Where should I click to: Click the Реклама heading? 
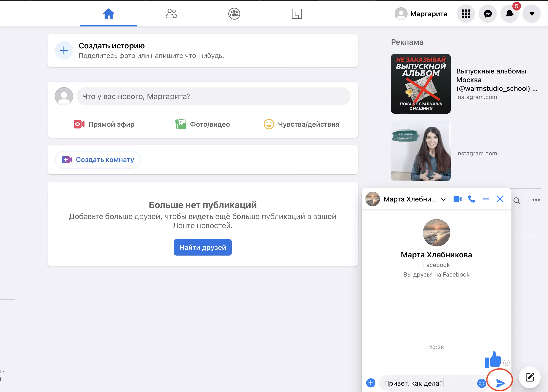click(407, 42)
